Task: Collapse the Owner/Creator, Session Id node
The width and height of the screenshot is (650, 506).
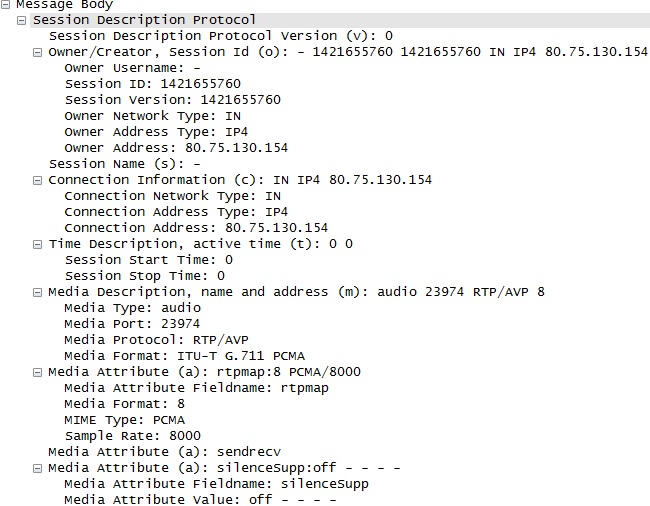Action: (x=37, y=53)
